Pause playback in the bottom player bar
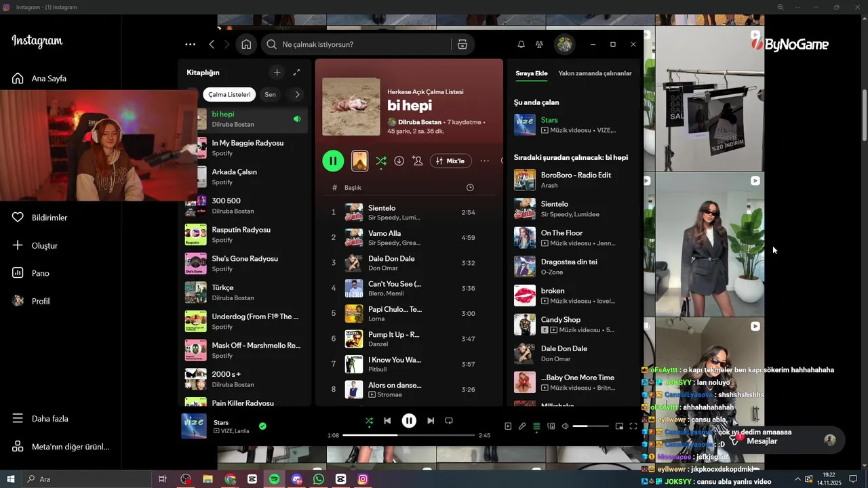Viewport: 868px width, 488px height. click(409, 421)
